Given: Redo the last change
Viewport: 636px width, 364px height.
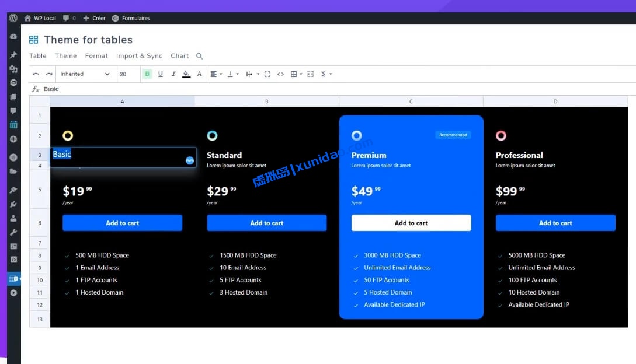Looking at the screenshot, I should click(x=48, y=73).
